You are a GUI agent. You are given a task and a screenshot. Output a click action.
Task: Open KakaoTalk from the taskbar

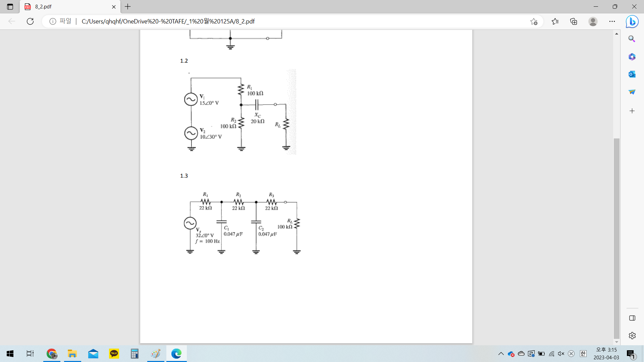pyautogui.click(x=114, y=354)
